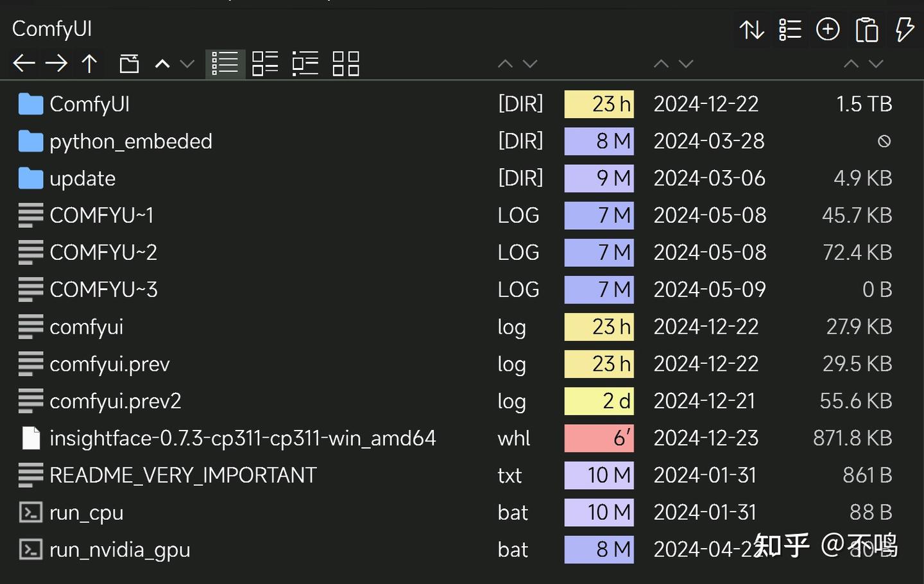The width and height of the screenshot is (924, 584).
Task: Sort the size column ascending via its chevron
Action: (x=851, y=64)
